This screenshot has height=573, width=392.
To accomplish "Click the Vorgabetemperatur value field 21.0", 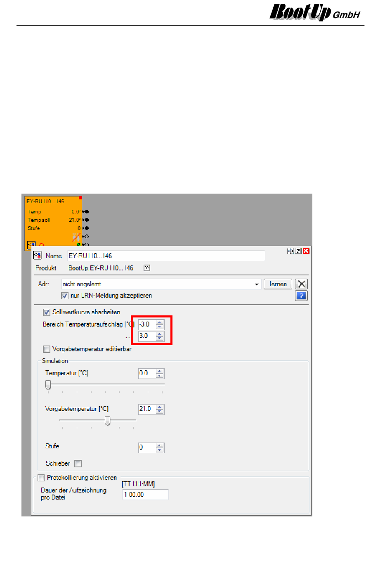I will pos(147,409).
